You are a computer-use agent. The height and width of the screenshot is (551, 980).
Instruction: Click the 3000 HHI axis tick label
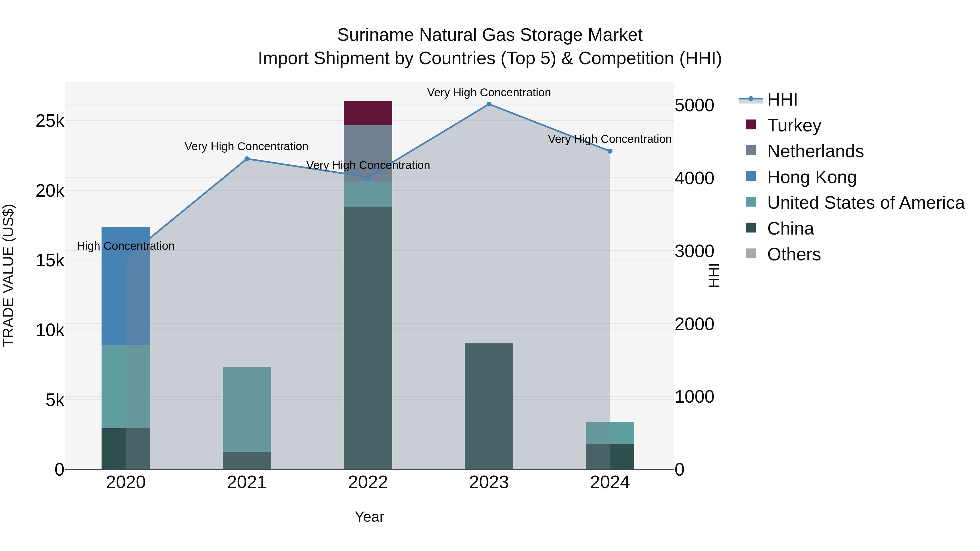[x=694, y=251]
